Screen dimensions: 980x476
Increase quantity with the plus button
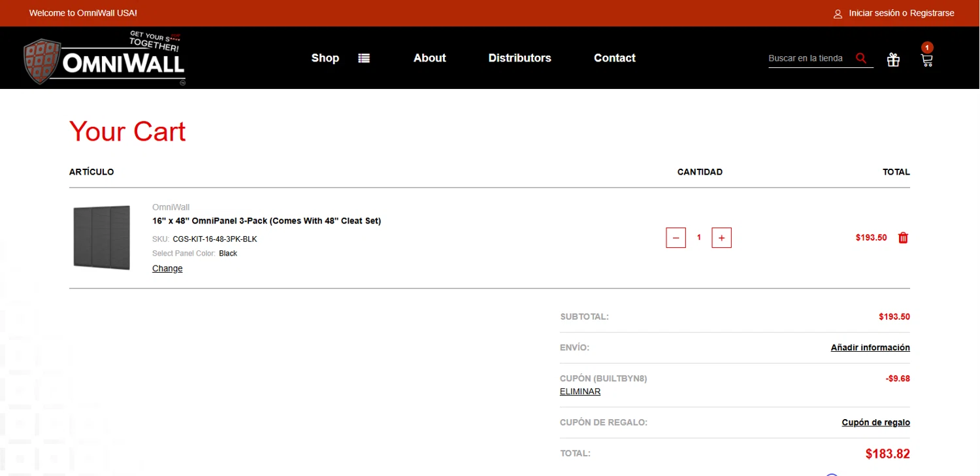pyautogui.click(x=721, y=238)
